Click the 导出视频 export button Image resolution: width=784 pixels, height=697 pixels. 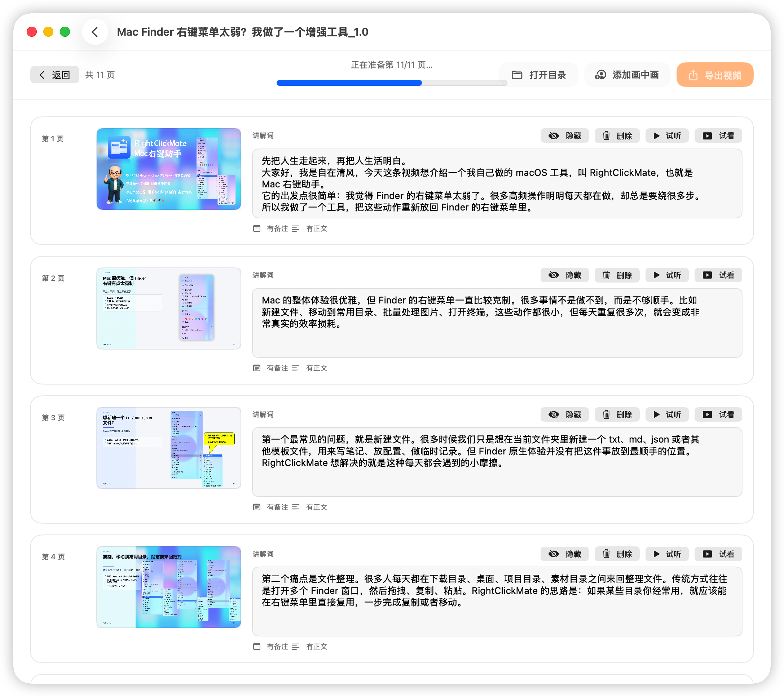pyautogui.click(x=715, y=75)
